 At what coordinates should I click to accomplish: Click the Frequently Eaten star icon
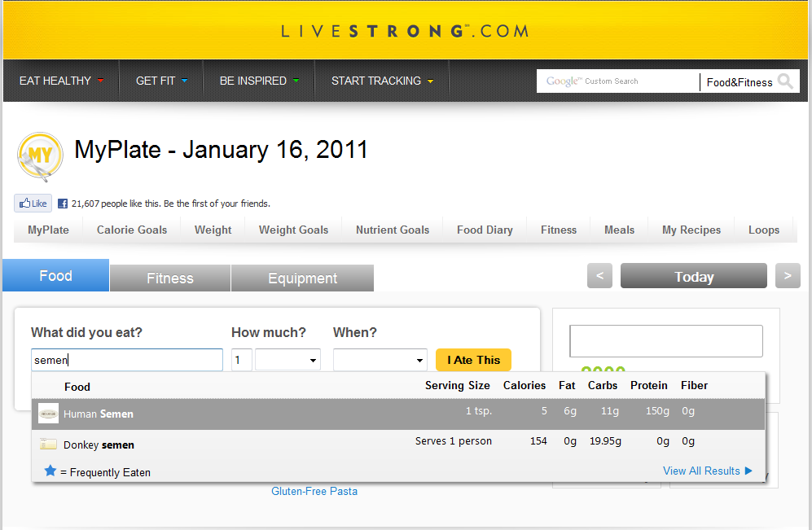(x=50, y=471)
